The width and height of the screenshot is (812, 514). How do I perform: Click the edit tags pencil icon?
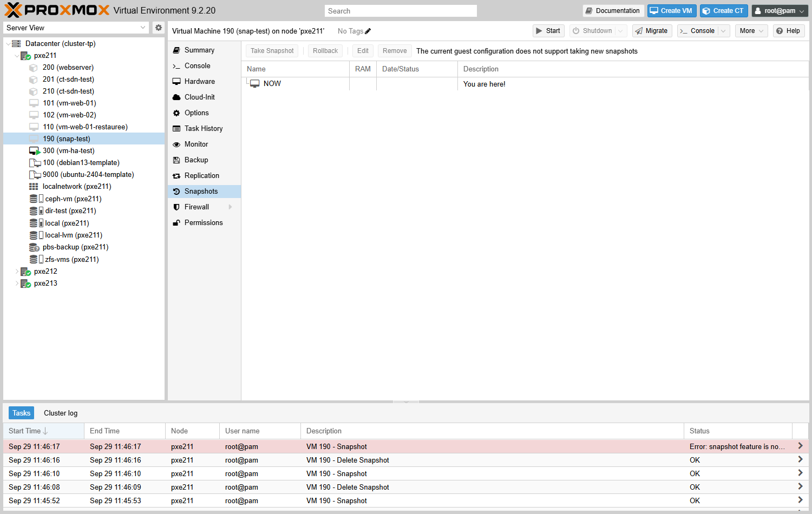(368, 31)
